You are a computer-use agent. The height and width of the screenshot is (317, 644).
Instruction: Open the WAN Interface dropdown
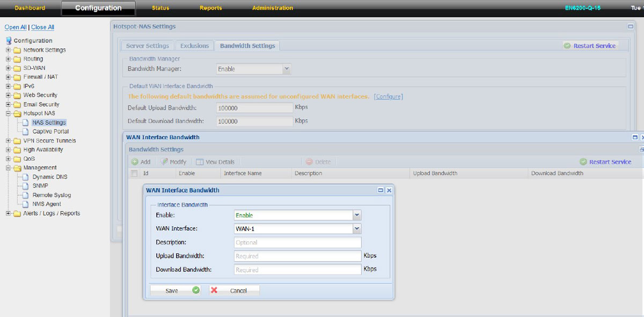pos(357,229)
